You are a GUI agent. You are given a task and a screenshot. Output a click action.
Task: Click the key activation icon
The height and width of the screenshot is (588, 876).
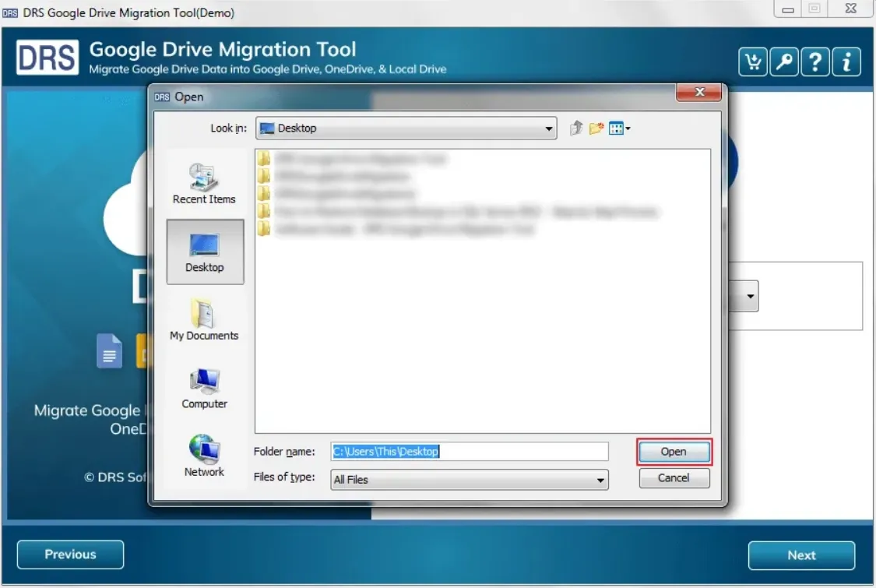click(x=784, y=62)
